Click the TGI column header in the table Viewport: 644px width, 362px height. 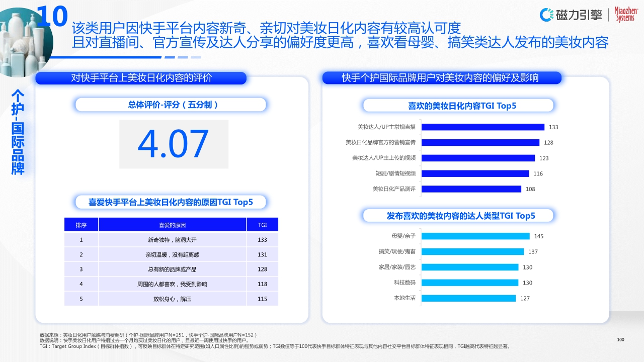(x=262, y=224)
